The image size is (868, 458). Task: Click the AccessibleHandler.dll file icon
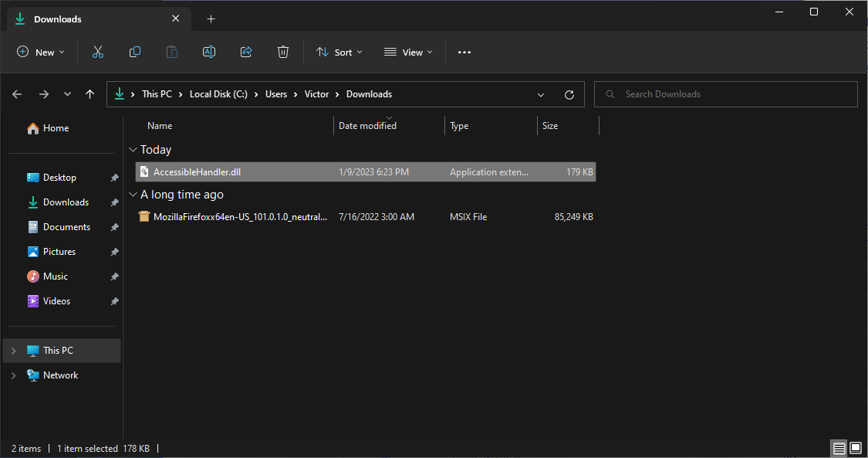pos(144,171)
